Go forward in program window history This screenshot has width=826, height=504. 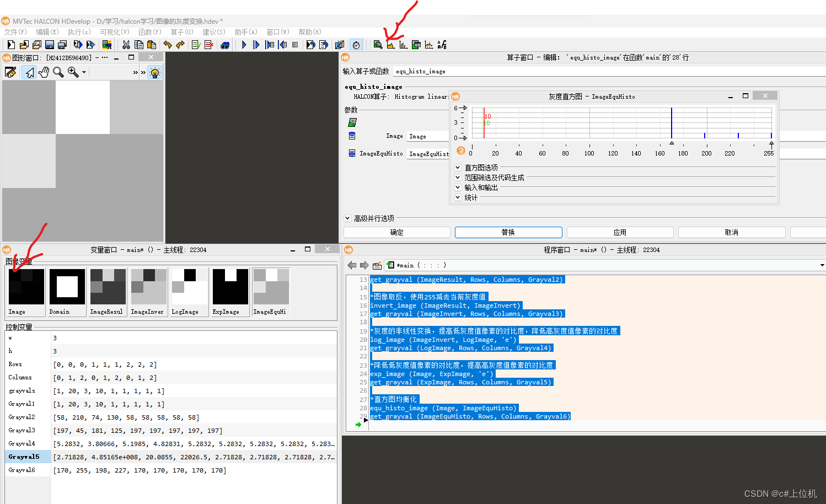pyautogui.click(x=364, y=265)
